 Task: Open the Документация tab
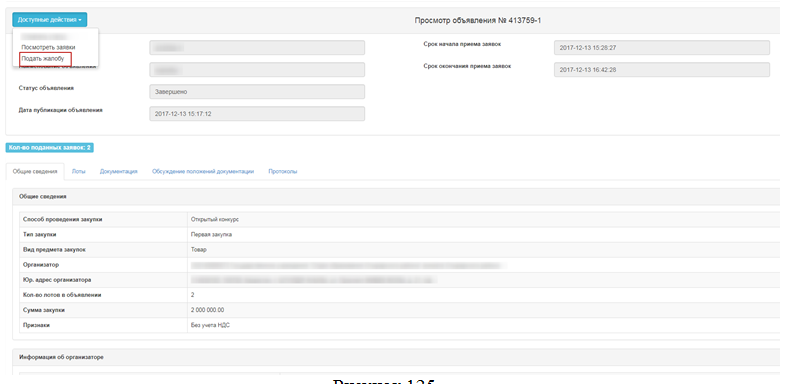[118, 171]
